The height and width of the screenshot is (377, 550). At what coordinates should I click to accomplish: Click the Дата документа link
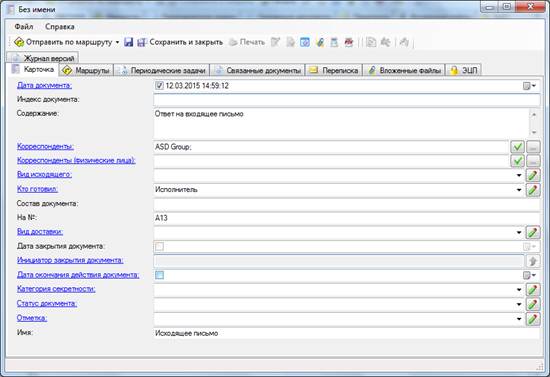[45, 85]
